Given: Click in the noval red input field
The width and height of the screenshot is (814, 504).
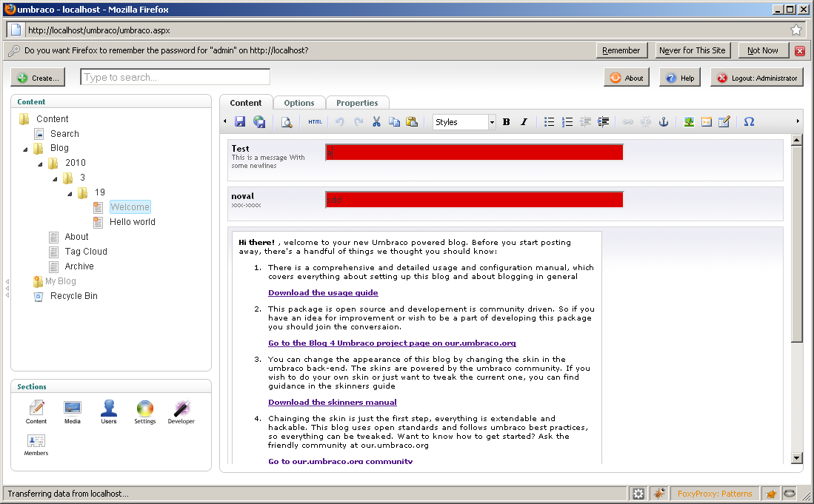Looking at the screenshot, I should click(x=474, y=200).
